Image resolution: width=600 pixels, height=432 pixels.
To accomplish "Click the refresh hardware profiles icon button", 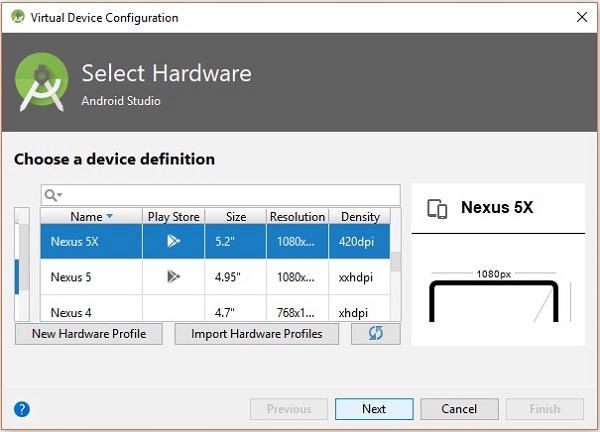I will (x=376, y=334).
